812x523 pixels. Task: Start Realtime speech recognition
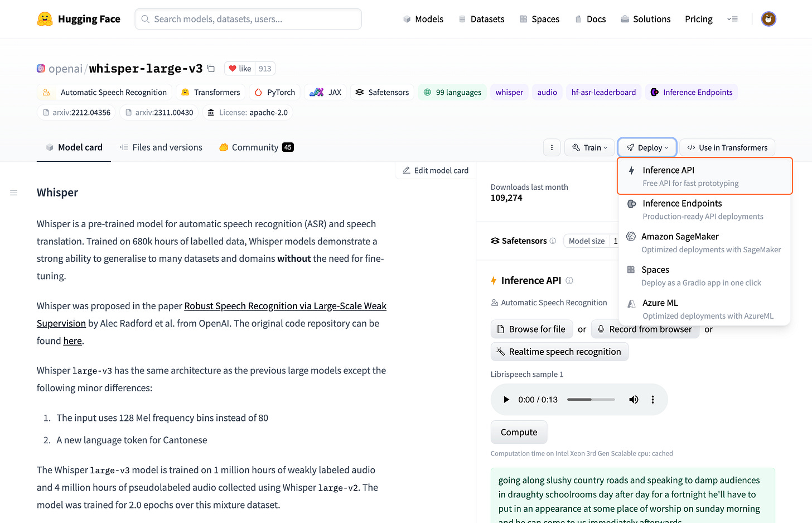click(x=559, y=352)
